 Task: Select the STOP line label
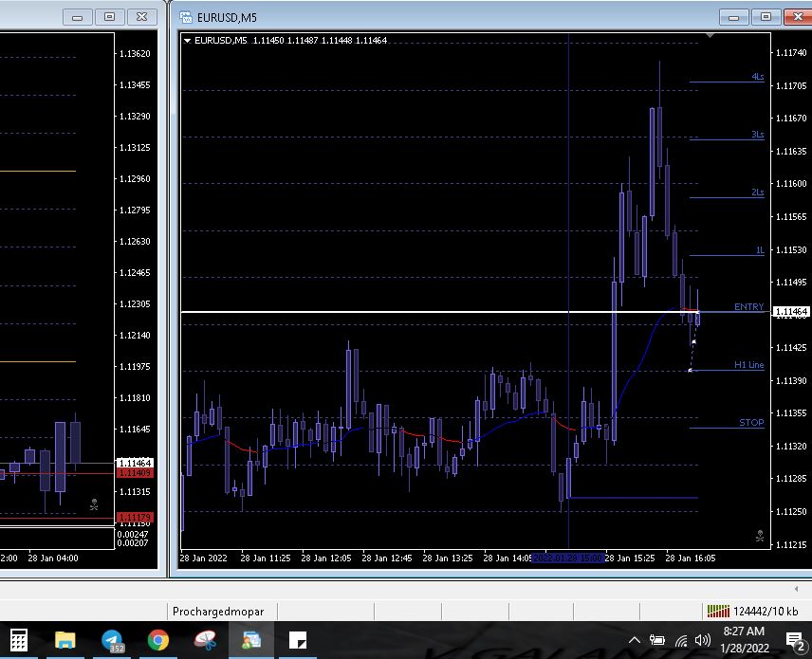click(x=751, y=422)
